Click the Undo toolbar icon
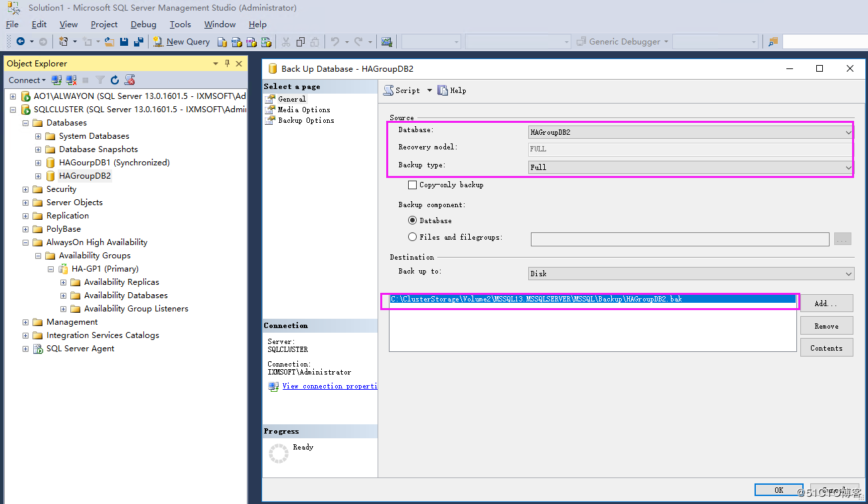The image size is (868, 504). pyautogui.click(x=336, y=41)
